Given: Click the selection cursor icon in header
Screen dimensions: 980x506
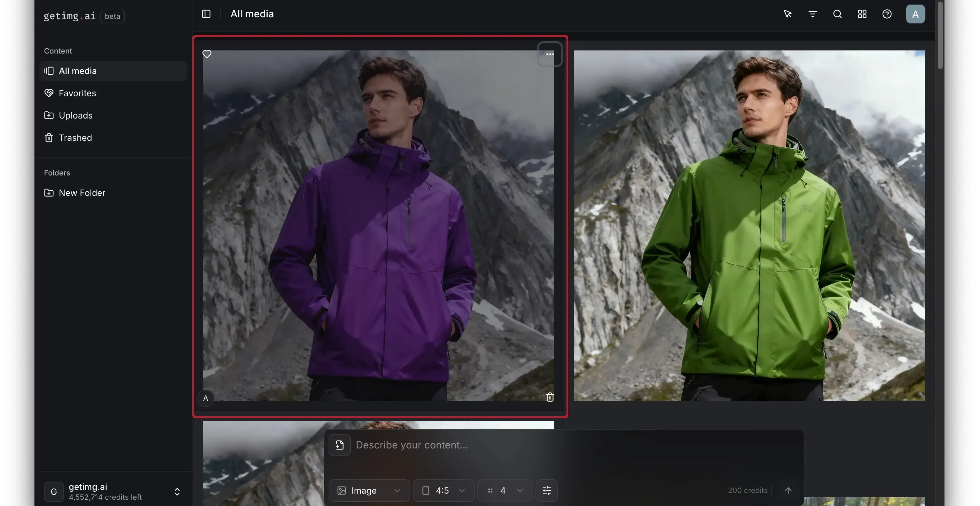Looking at the screenshot, I should [787, 14].
